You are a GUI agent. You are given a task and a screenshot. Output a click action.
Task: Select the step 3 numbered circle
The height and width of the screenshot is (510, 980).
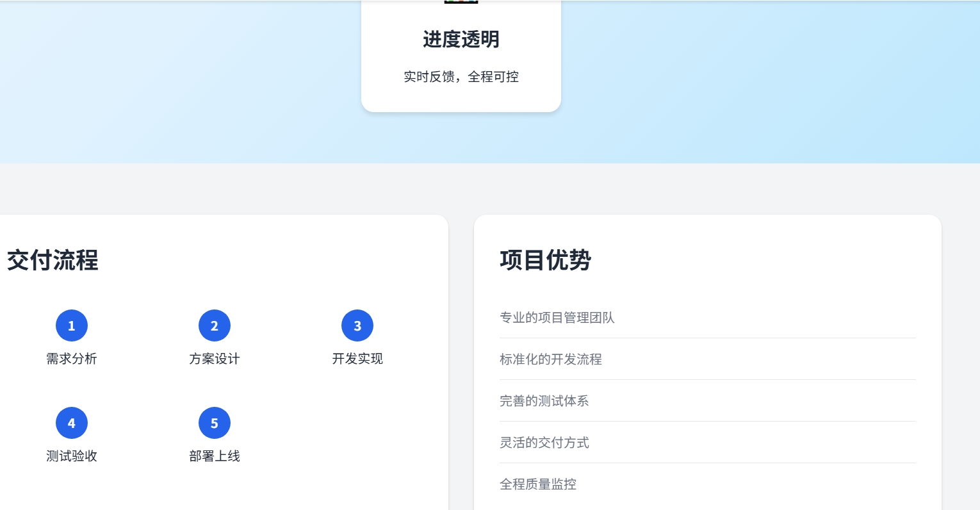click(x=357, y=325)
